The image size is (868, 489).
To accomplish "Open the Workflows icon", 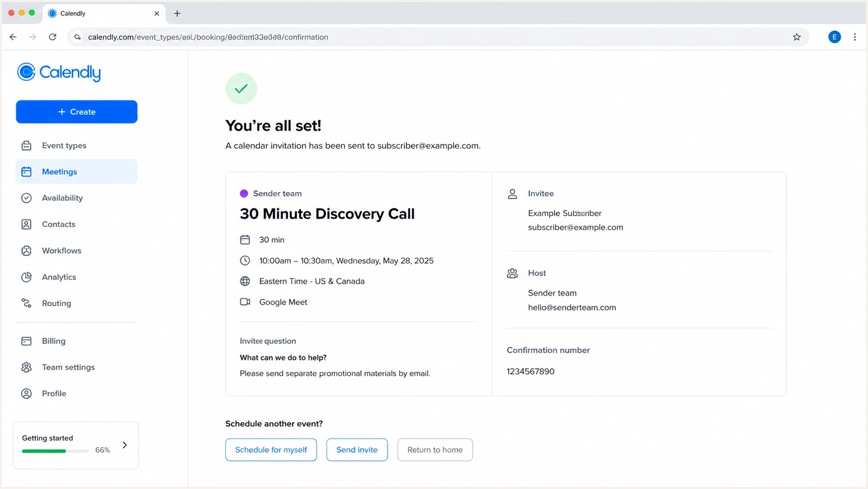I will tap(26, 250).
